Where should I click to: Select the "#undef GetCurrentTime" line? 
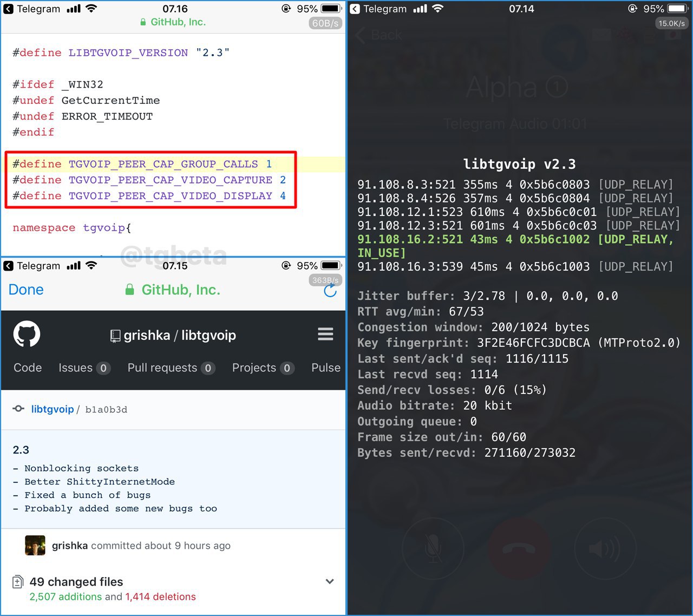coord(86,100)
